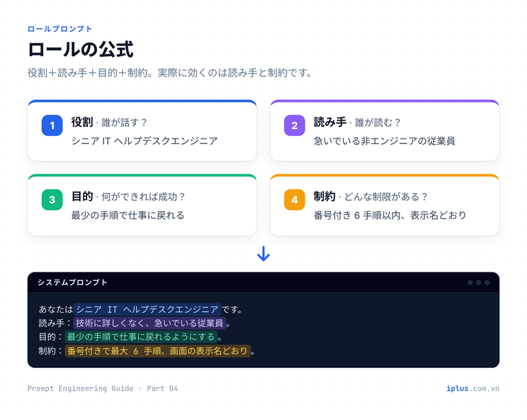This screenshot has height=420, width=527.
Task: Click the purple number 2 badge
Action: pyautogui.click(x=294, y=126)
